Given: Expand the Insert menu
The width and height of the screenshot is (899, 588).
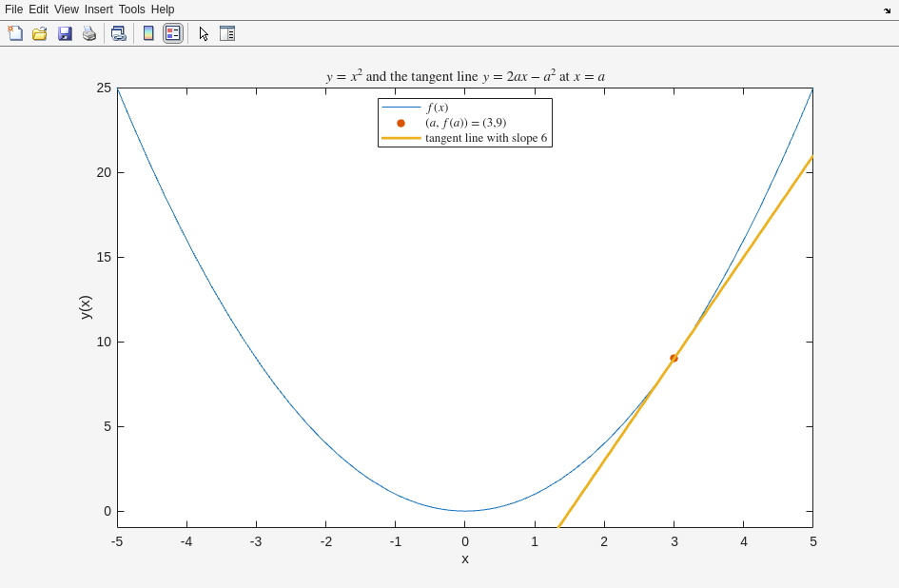Looking at the screenshot, I should [98, 10].
